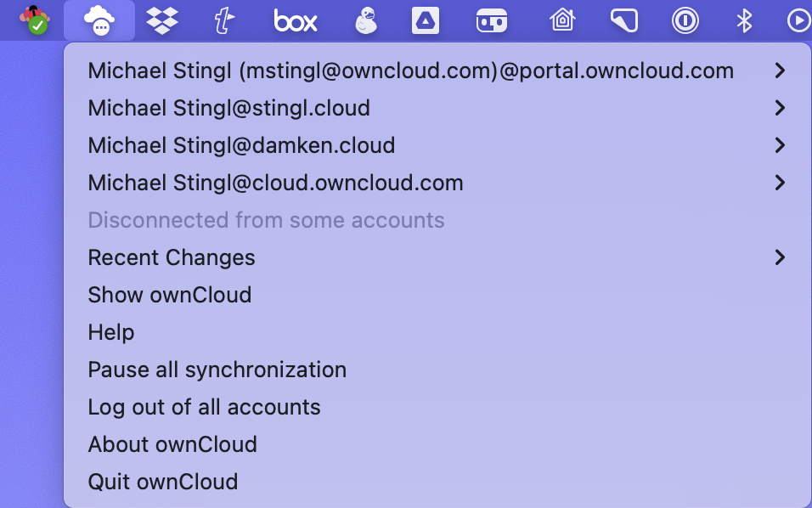Viewport: 812px width, 508px height.
Task: Open the 1Password circled-1 menu bar icon
Action: coord(686,20)
